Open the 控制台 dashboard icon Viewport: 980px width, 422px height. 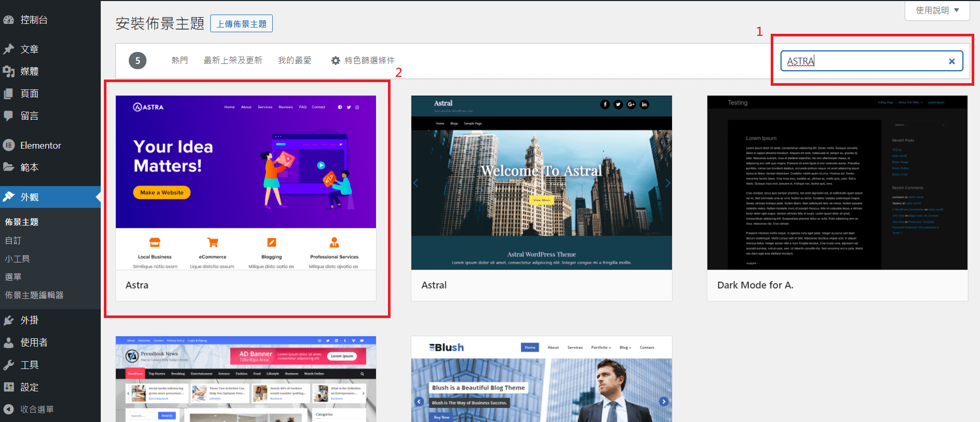tap(9, 20)
